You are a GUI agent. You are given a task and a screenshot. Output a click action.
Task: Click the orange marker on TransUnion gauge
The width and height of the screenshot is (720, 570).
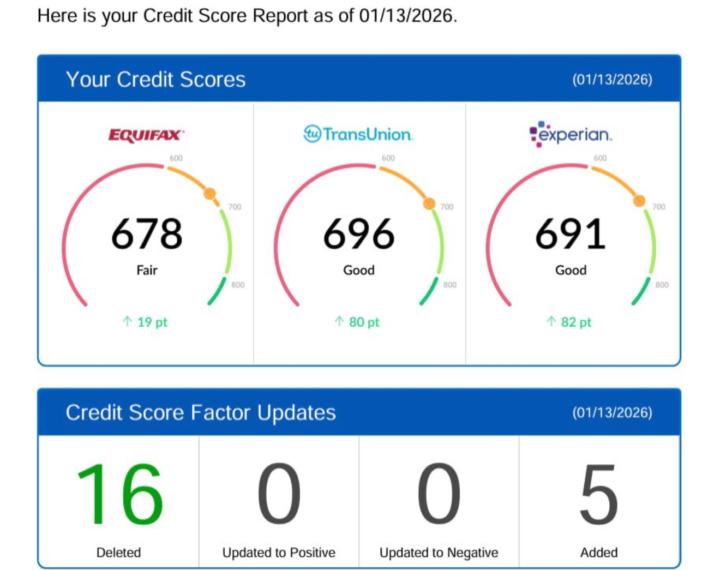[429, 203]
